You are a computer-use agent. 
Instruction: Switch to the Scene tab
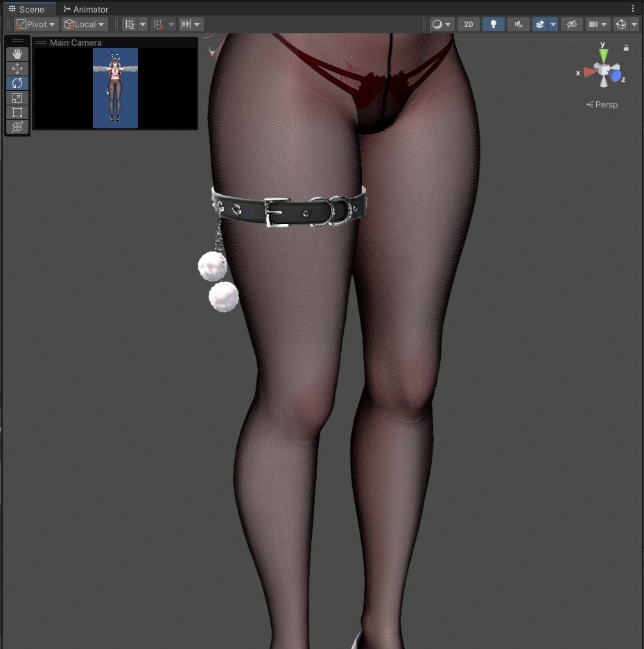(x=28, y=9)
